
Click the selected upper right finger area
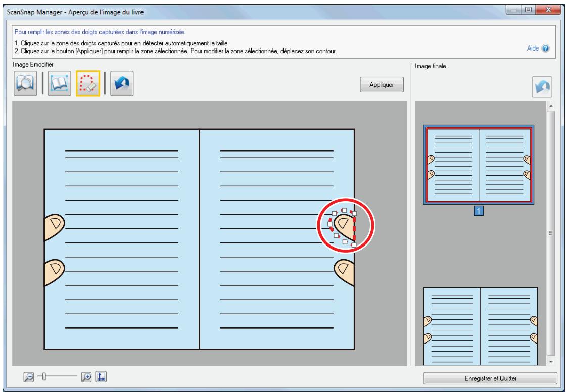(344, 227)
